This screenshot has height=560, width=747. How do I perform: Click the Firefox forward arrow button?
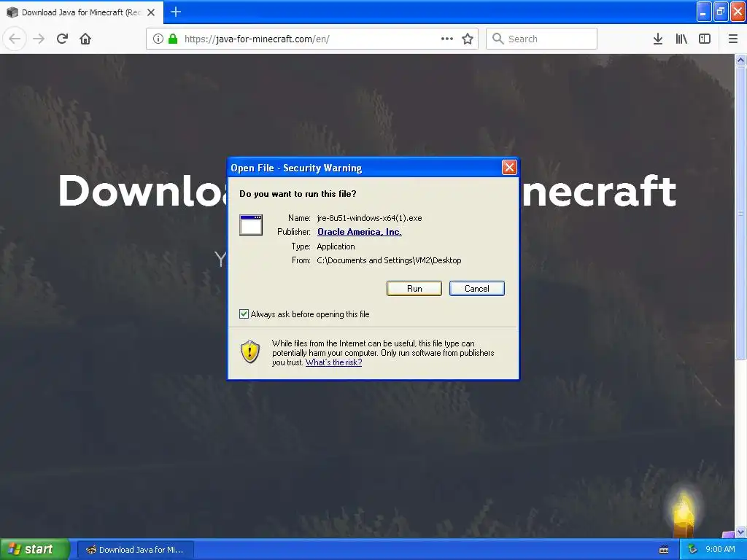[x=39, y=39]
